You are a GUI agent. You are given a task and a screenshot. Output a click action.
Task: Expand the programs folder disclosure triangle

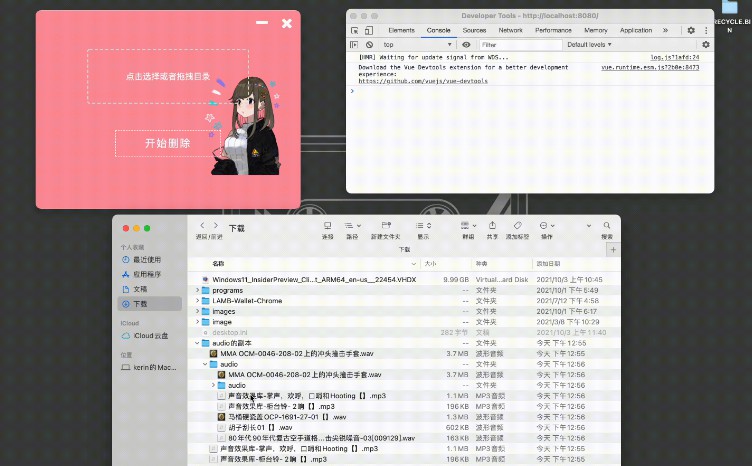(x=197, y=290)
